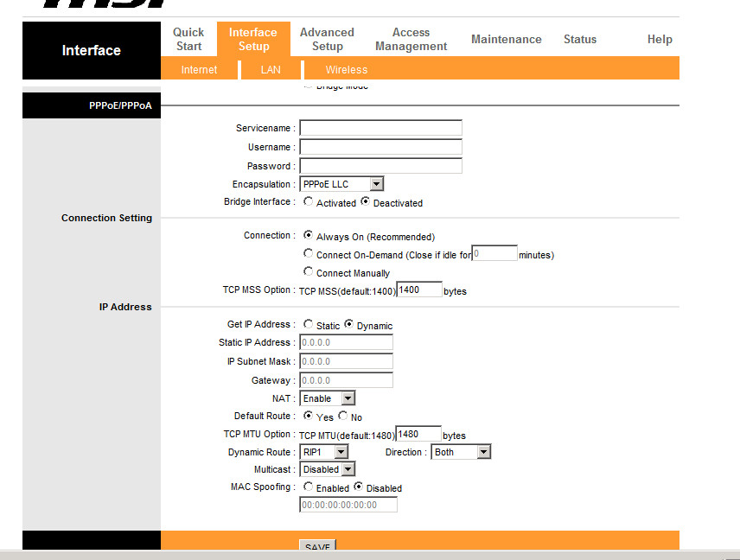Click the idle minutes input field
Image resolution: width=740 pixels, height=560 pixels.
[x=494, y=253]
